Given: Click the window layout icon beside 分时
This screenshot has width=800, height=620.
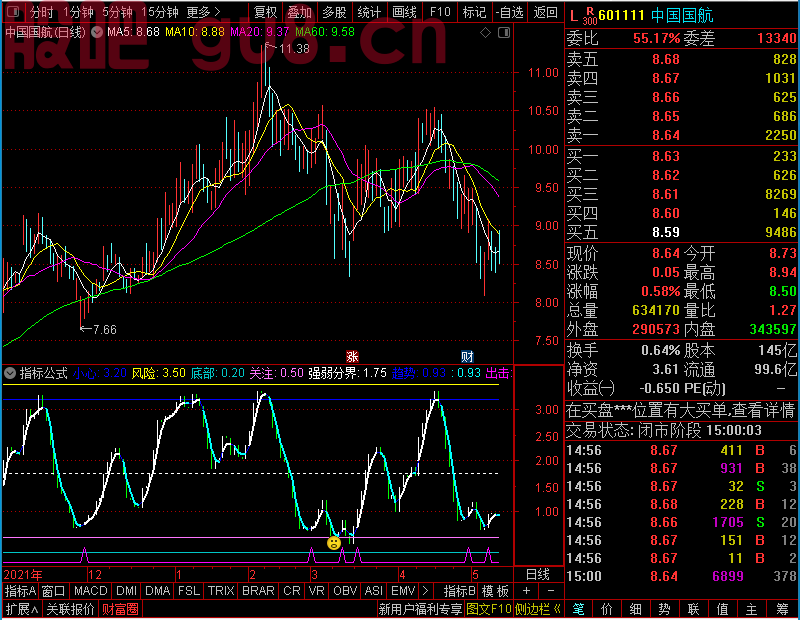Looking at the screenshot, I should point(14,11).
